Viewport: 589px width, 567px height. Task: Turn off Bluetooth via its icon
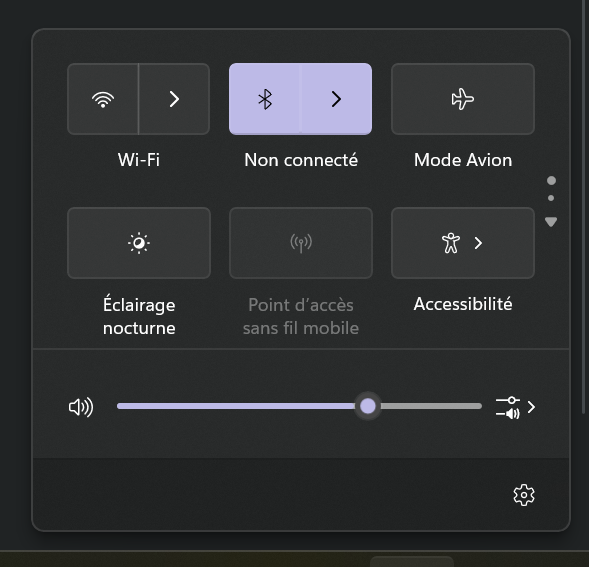coord(265,99)
